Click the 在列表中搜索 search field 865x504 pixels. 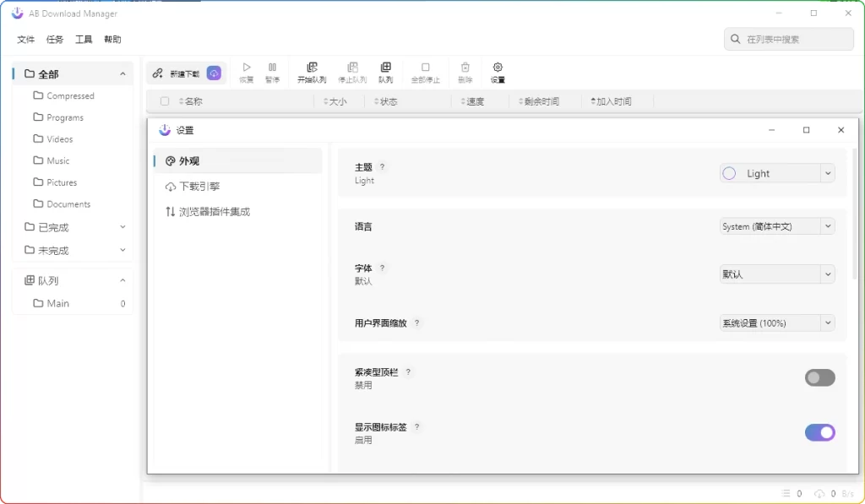coord(788,38)
